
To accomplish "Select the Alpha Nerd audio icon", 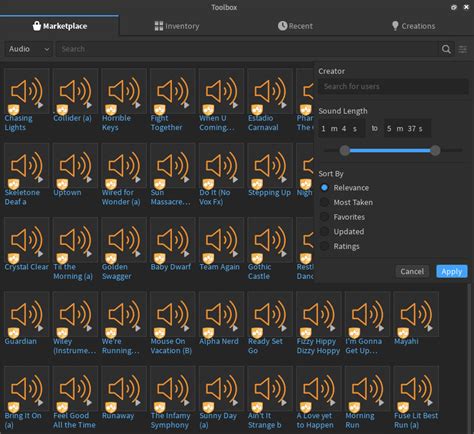I will coord(221,314).
